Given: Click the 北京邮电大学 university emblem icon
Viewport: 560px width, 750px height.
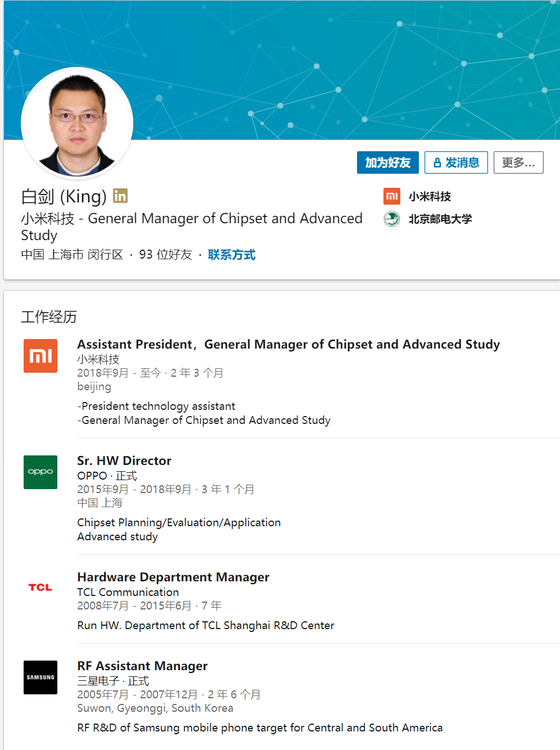Looking at the screenshot, I should tap(392, 219).
